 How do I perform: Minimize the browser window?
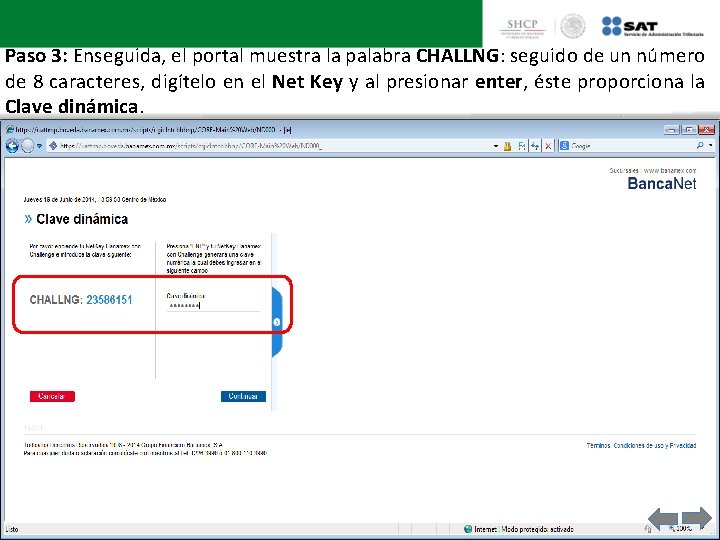[x=672, y=129]
